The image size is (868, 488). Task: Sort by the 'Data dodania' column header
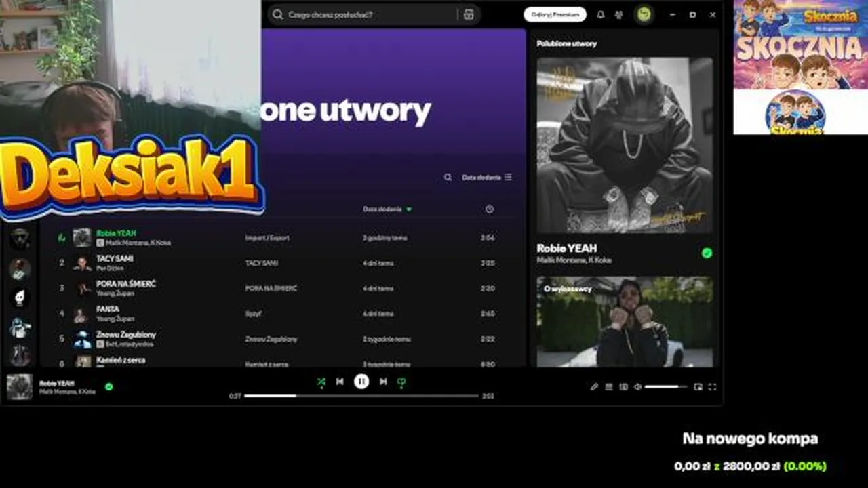point(387,209)
